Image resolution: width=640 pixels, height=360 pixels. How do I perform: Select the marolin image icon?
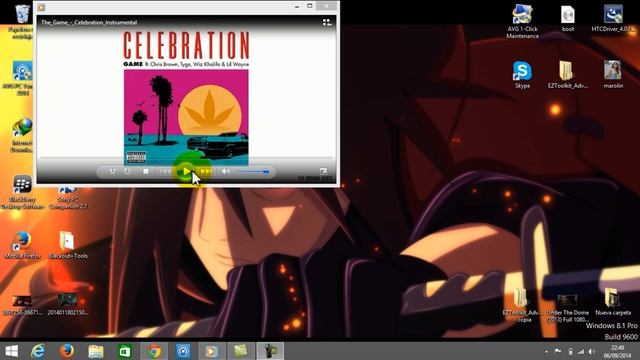click(613, 75)
